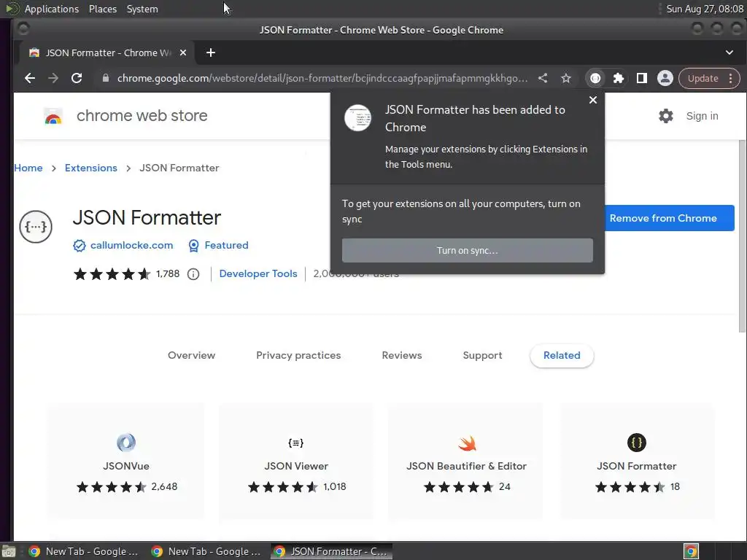Click the page vertical scrollbar

click(x=742, y=237)
